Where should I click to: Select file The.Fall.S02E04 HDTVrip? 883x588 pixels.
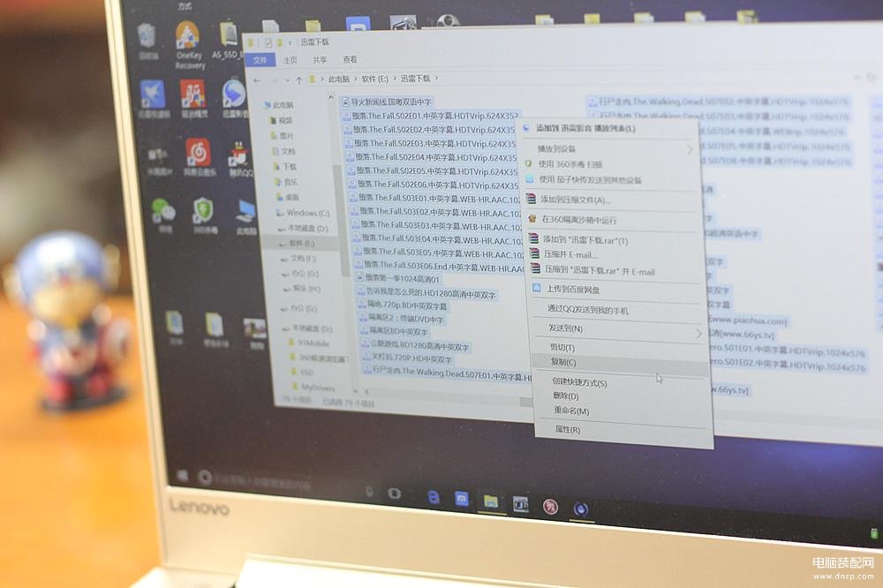(433, 157)
